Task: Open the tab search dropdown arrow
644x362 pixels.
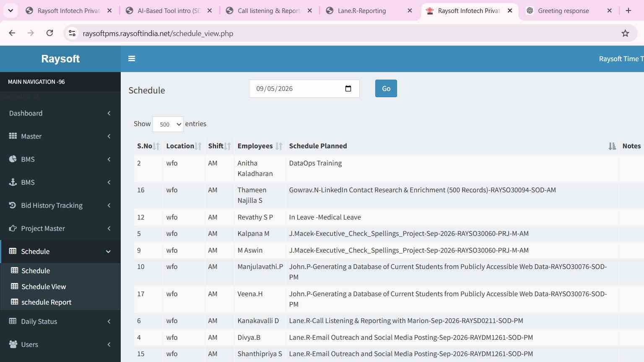Action: 10,10
